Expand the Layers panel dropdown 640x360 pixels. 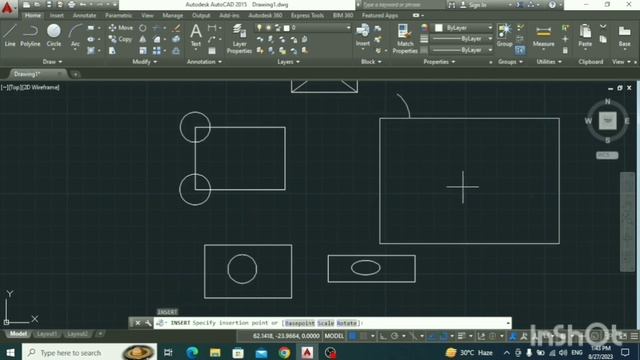[288, 62]
